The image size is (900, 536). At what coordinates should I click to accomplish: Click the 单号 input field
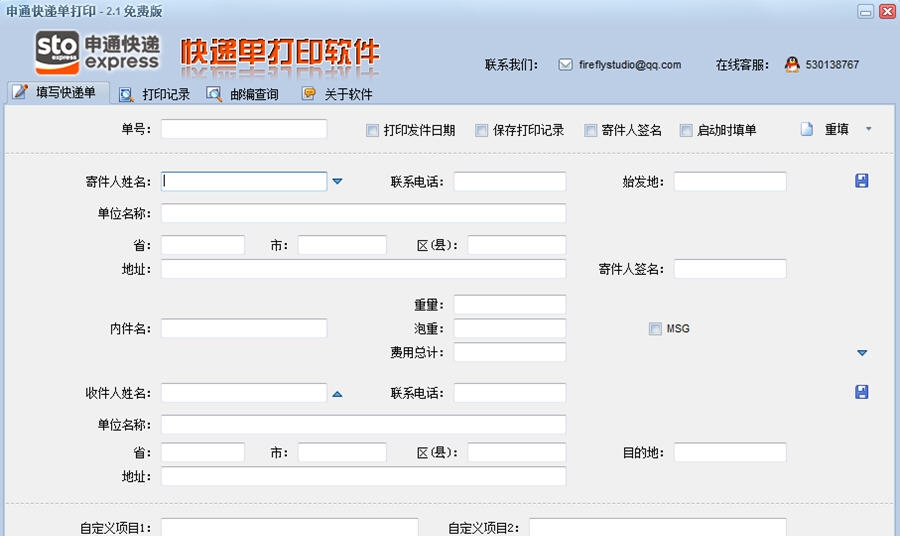tap(244, 129)
